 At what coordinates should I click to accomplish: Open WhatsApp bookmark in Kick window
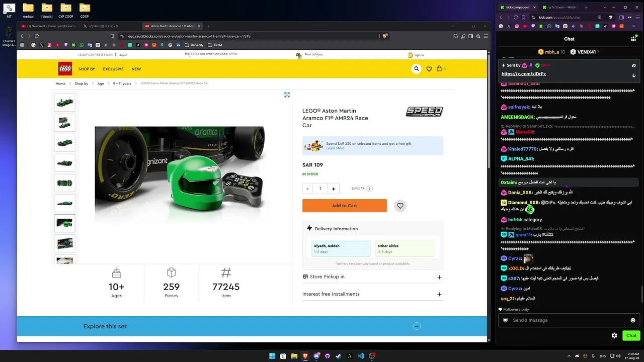(x=549, y=26)
